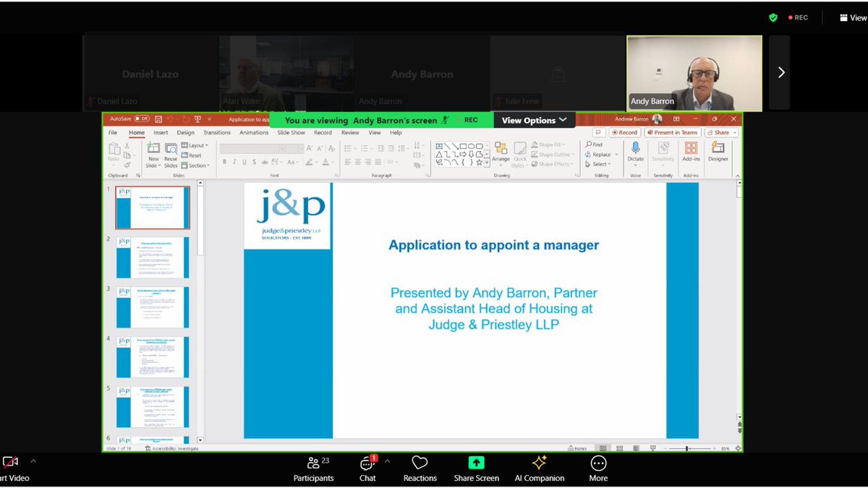Click Find in the Editing group
868x488 pixels.
click(x=594, y=145)
